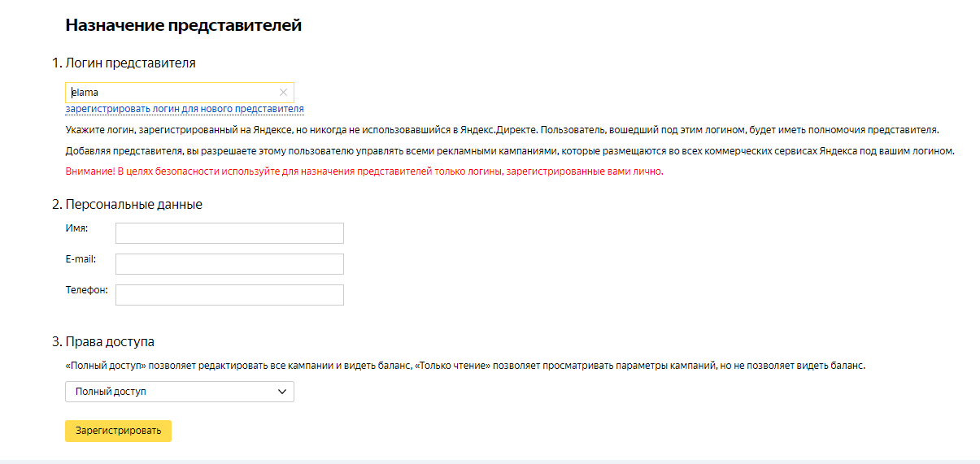Click the "Телефон:" field label
The image size is (980, 464).
(86, 290)
